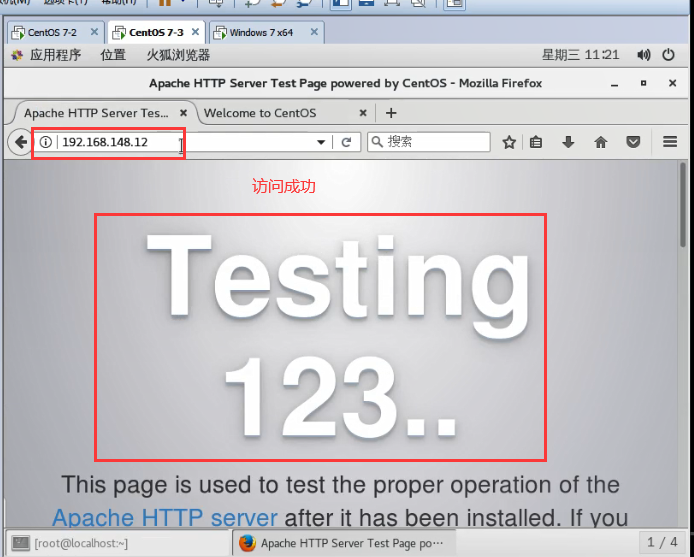694x557 pixels.
Task: Open a new tab with plus button
Action: coord(391,113)
